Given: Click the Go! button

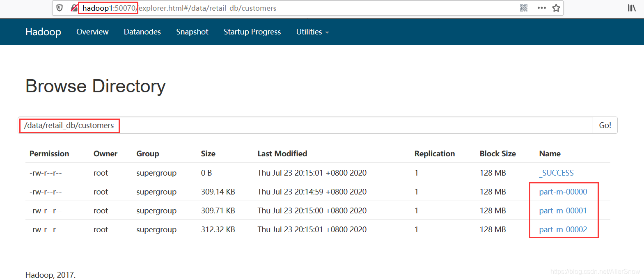Looking at the screenshot, I should click(605, 125).
